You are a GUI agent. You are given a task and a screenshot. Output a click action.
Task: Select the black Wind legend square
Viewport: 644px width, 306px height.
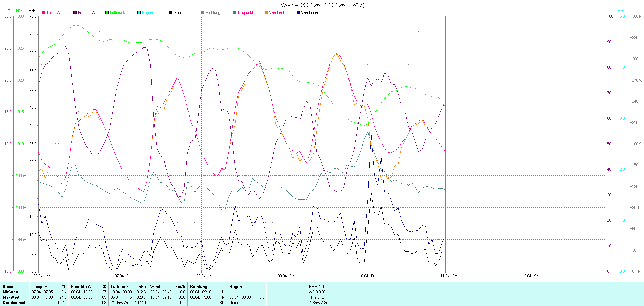pos(171,13)
